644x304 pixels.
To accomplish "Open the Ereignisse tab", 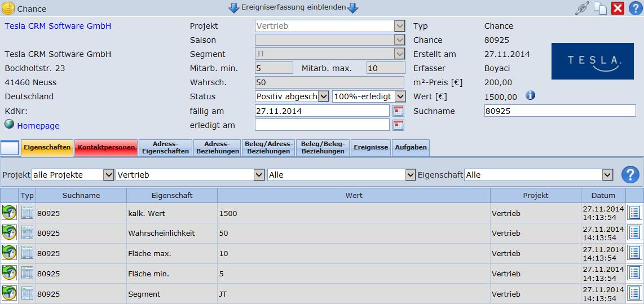I will tap(370, 148).
